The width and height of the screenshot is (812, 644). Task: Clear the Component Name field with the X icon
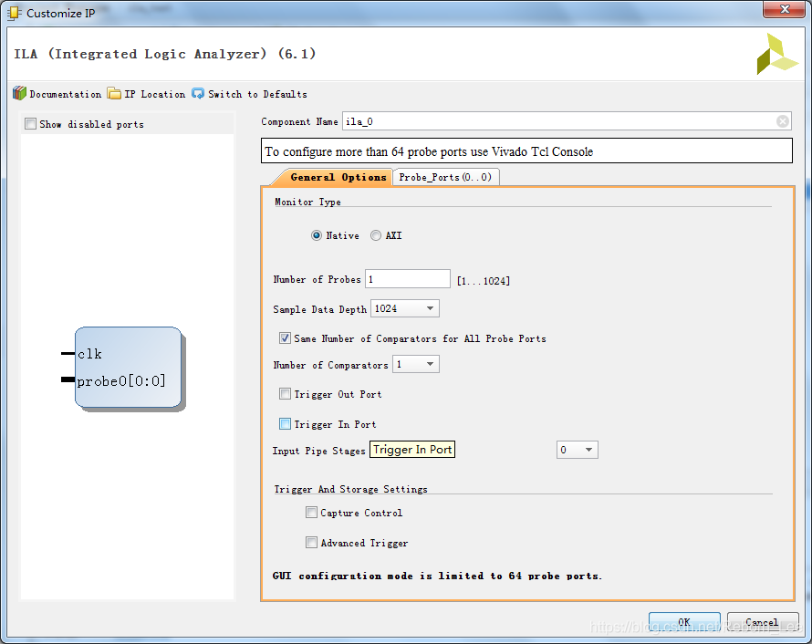pyautogui.click(x=783, y=121)
